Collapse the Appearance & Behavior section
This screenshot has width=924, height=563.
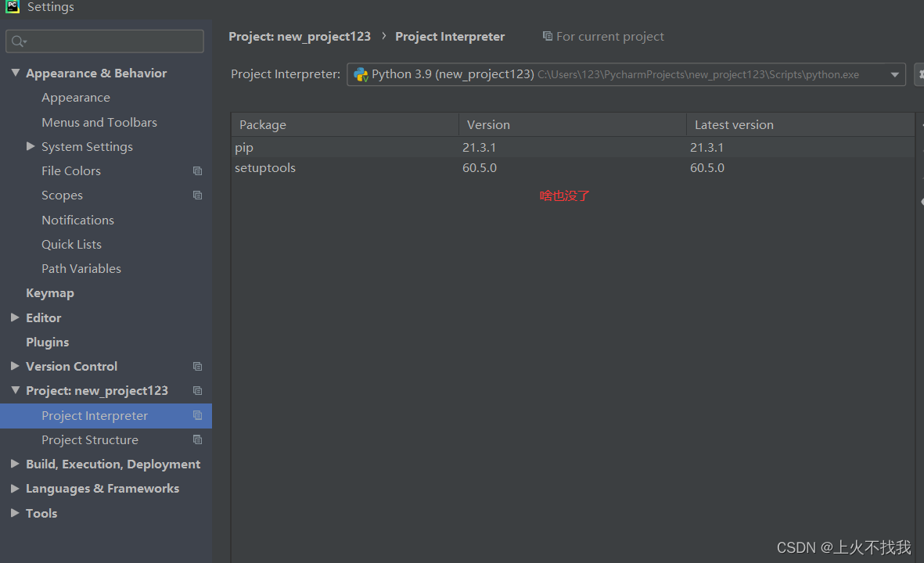click(16, 73)
